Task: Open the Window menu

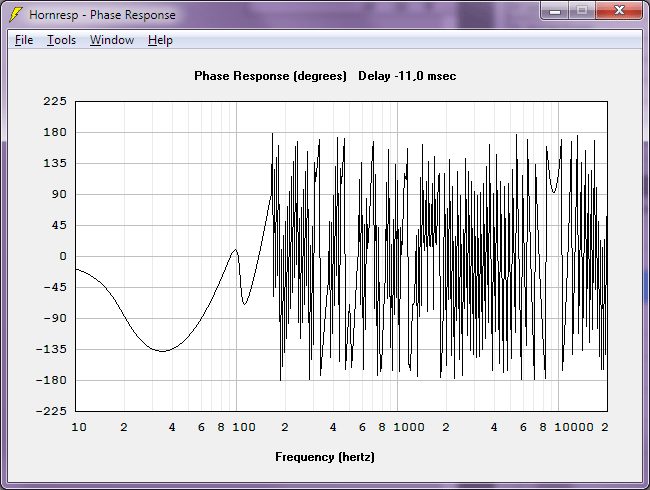Action: pyautogui.click(x=112, y=40)
